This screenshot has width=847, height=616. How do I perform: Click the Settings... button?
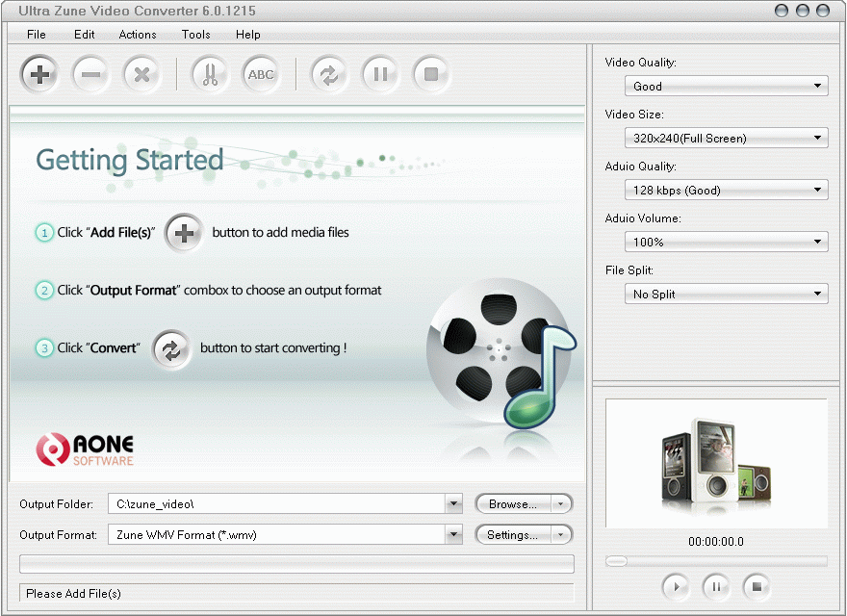click(x=513, y=534)
